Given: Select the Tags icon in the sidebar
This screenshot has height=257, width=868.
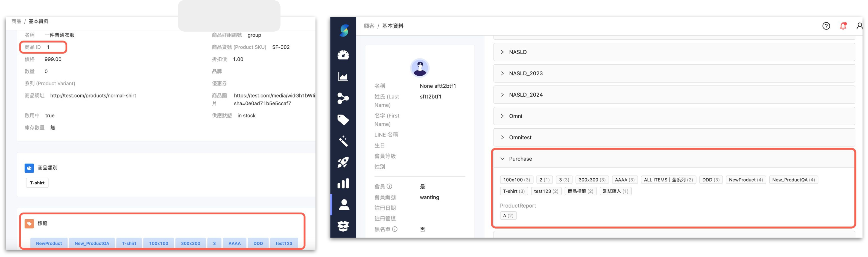Looking at the screenshot, I should [343, 120].
